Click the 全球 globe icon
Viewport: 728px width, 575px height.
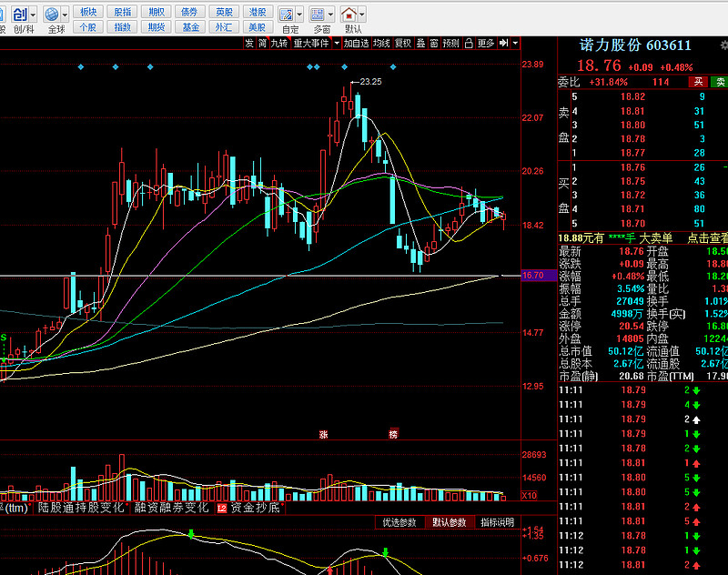pos(52,15)
